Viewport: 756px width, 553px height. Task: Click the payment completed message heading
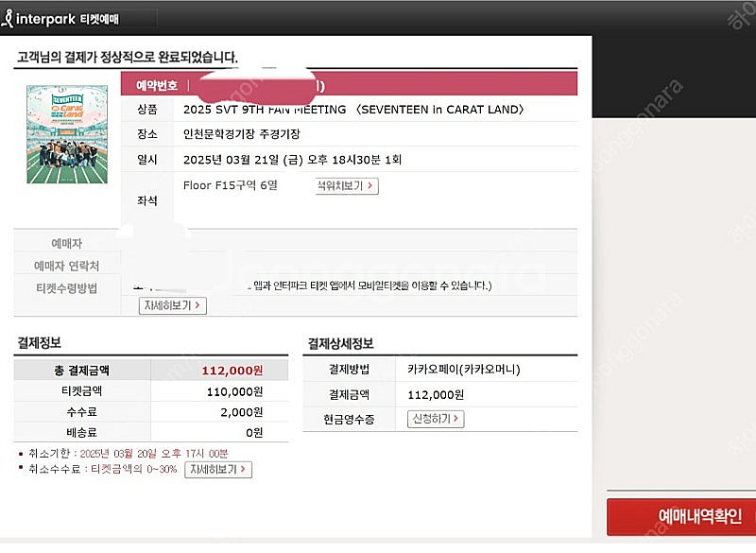(128, 57)
